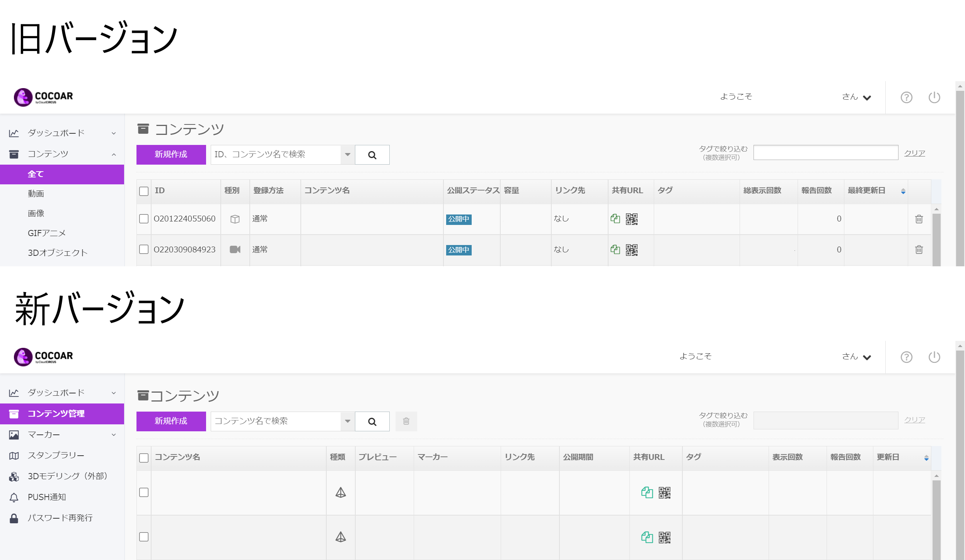Toggle select-all checkbox in new version table
Image resolution: width=965 pixels, height=560 pixels.
tap(144, 458)
